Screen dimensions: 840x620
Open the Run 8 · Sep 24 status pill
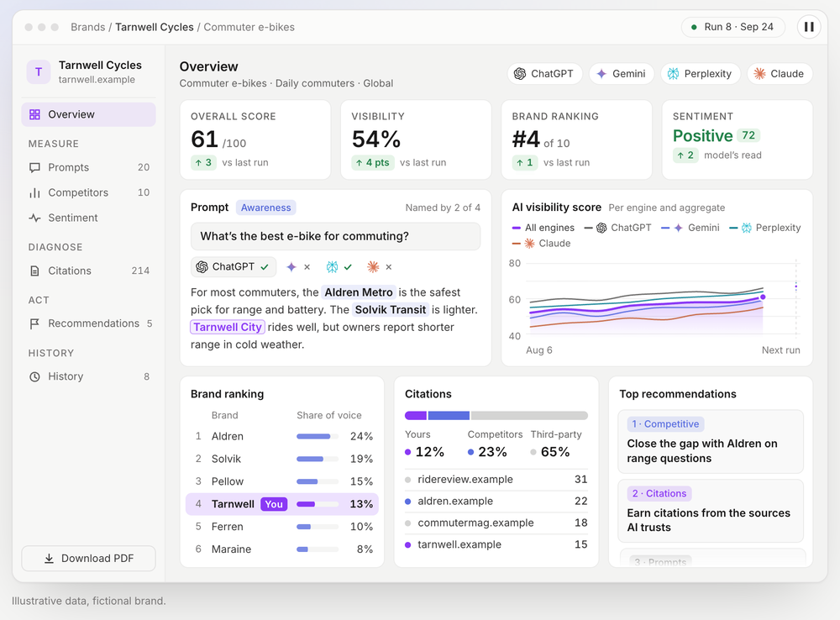pyautogui.click(x=732, y=27)
